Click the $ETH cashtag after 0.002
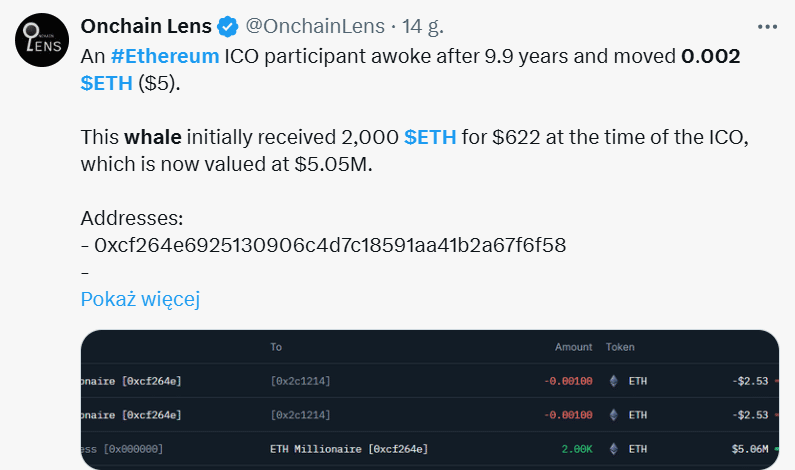Viewport: 795px width, 470px height. (x=106, y=84)
